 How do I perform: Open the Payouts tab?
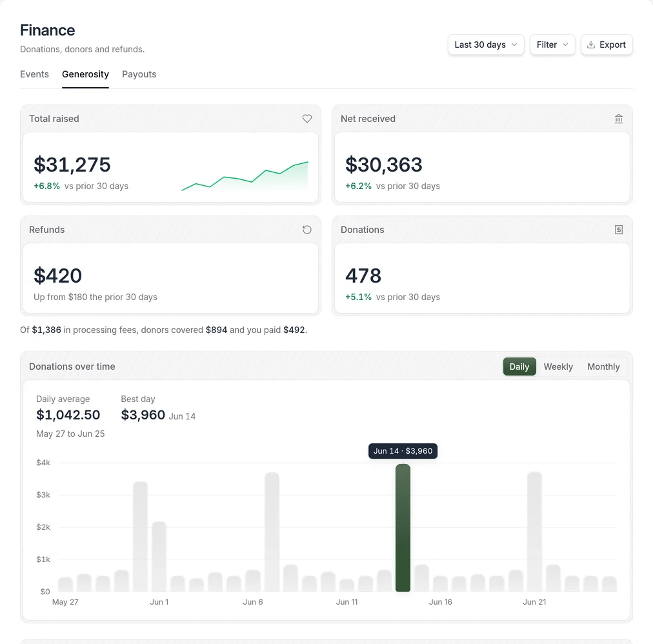(139, 74)
